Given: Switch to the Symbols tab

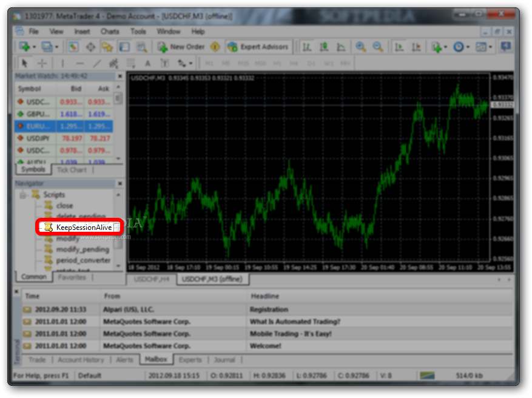Looking at the screenshot, I should [x=33, y=169].
